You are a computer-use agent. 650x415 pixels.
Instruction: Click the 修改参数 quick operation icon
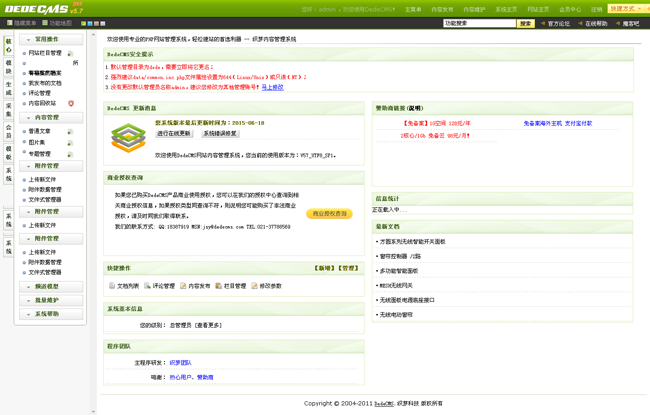click(x=254, y=286)
